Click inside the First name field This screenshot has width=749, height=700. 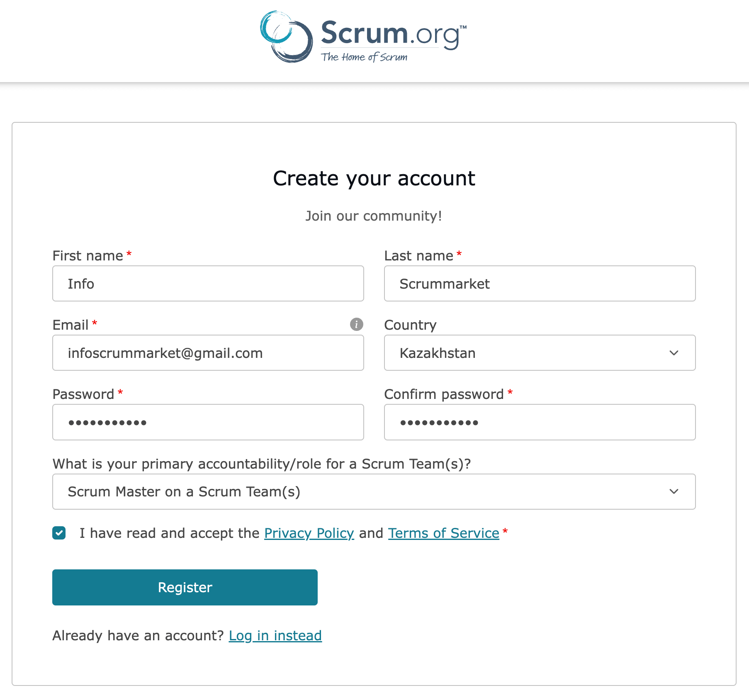pos(208,284)
